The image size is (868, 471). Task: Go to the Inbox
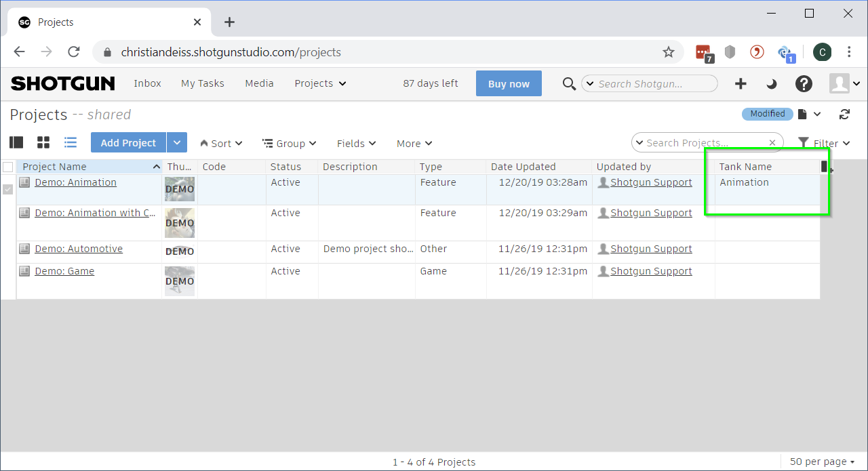pos(147,83)
